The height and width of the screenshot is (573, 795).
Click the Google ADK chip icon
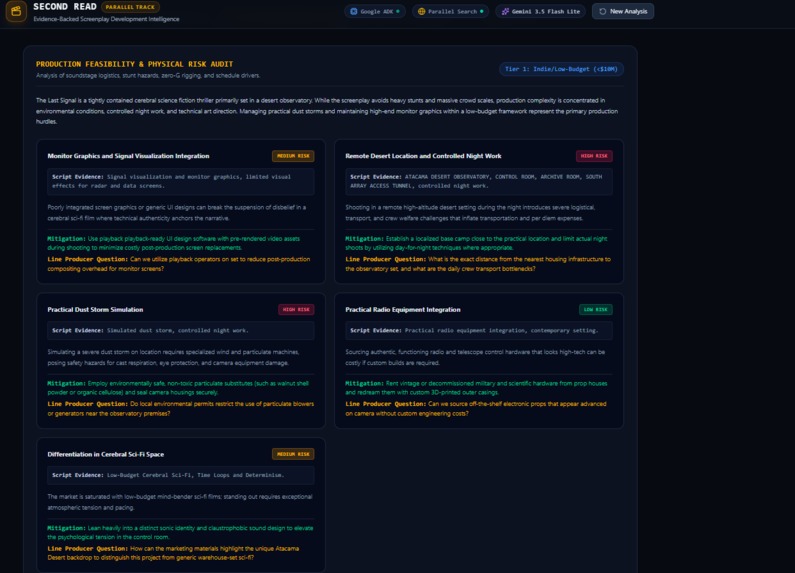[354, 11]
